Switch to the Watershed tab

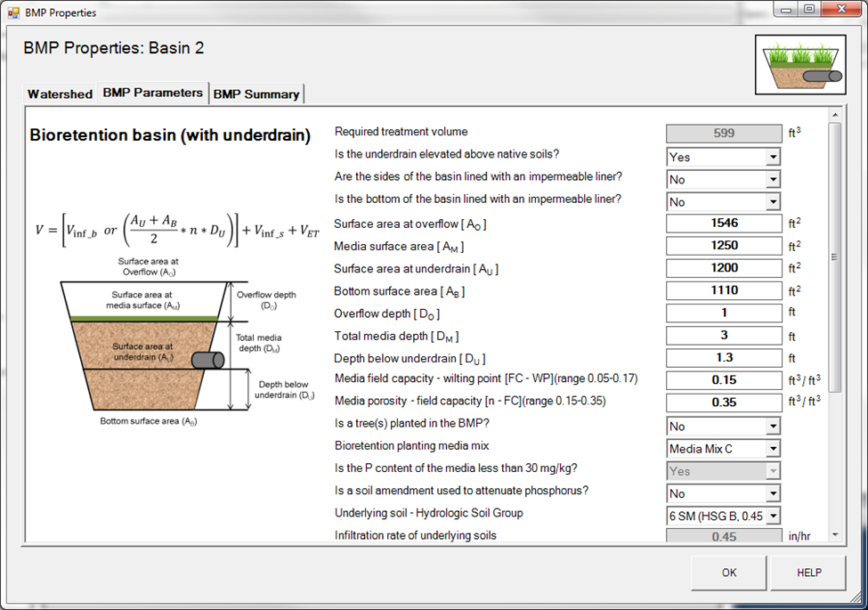(x=60, y=94)
